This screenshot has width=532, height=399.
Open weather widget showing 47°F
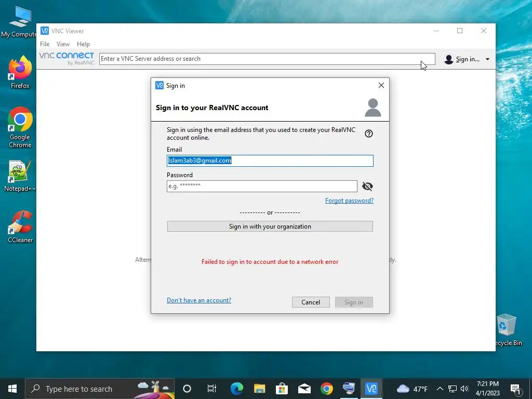[x=412, y=389]
